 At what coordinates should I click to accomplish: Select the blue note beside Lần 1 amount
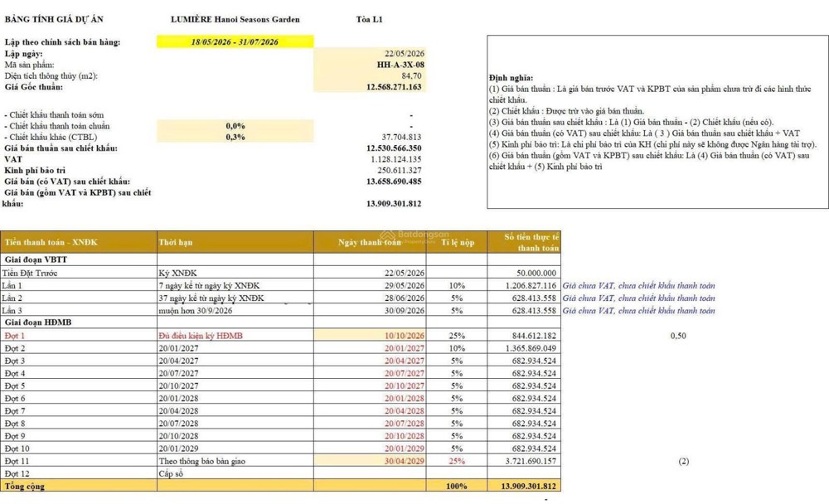(638, 286)
